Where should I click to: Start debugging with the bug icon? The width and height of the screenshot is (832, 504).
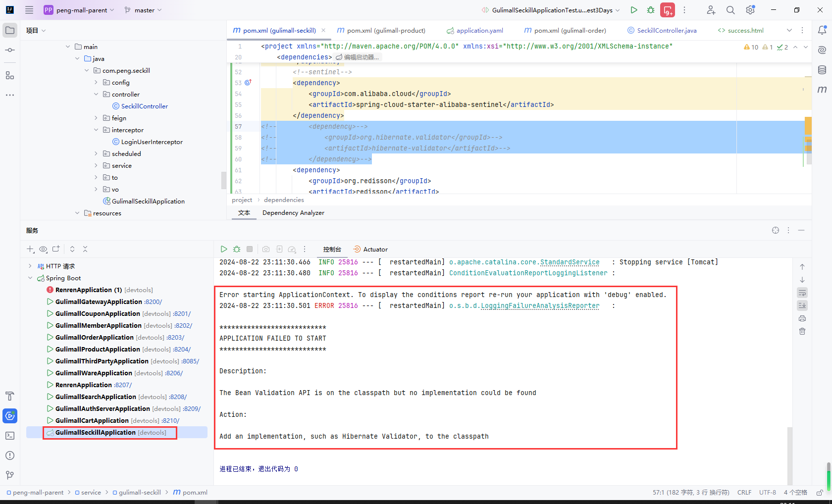click(x=651, y=10)
